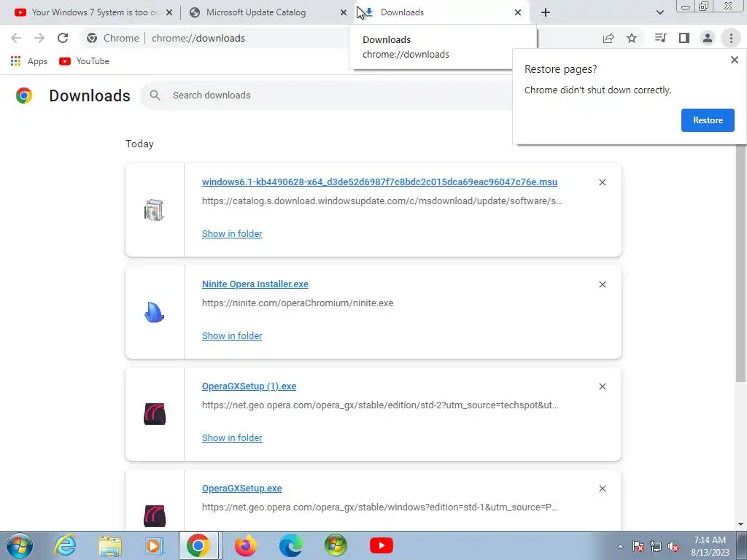Dismiss the Restore pages popup
This screenshot has height=560, width=747.
click(734, 60)
